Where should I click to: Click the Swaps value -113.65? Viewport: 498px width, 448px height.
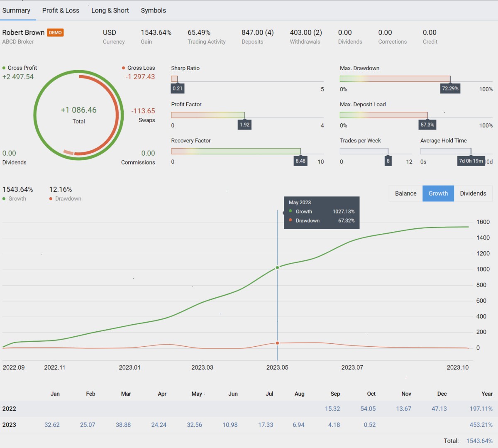[143, 111]
